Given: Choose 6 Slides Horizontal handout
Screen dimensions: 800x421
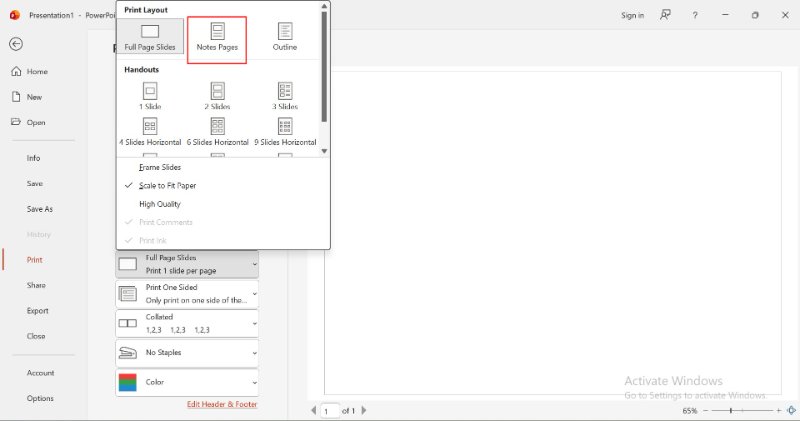Looking at the screenshot, I should pyautogui.click(x=217, y=132).
